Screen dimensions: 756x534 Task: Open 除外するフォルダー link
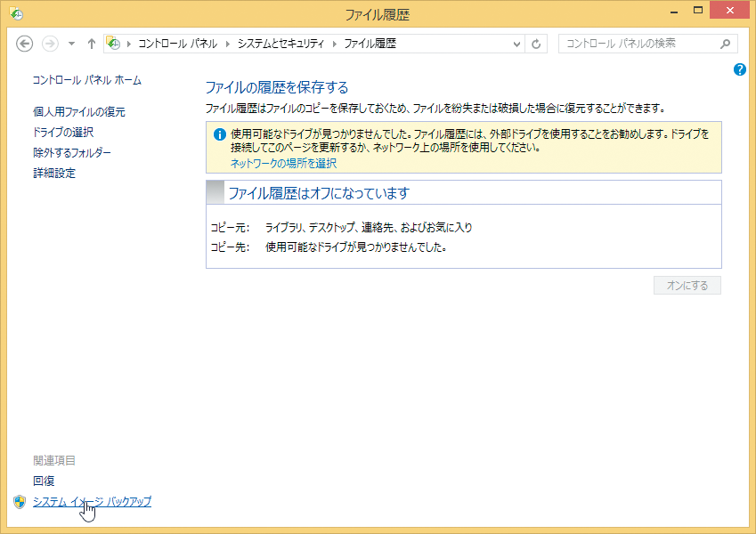click(72, 153)
